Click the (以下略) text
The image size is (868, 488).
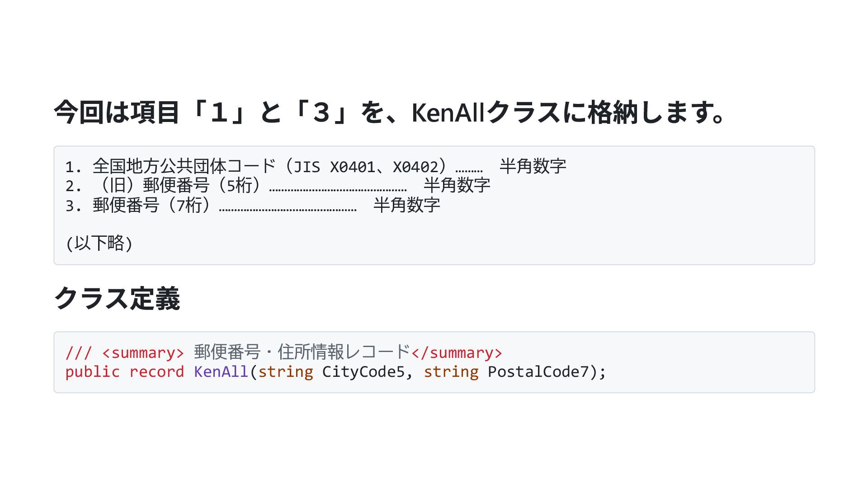(99, 244)
